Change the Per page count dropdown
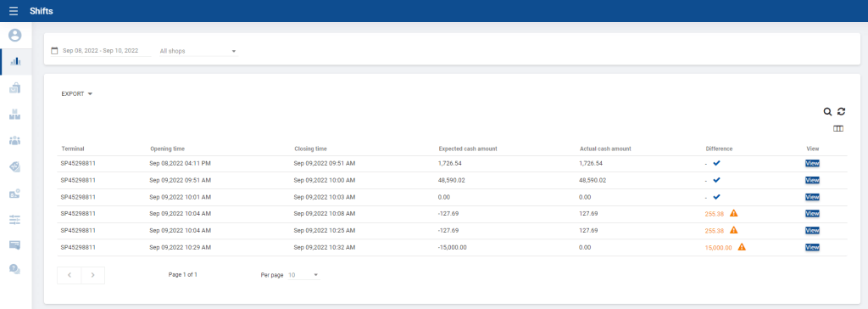 click(304, 274)
